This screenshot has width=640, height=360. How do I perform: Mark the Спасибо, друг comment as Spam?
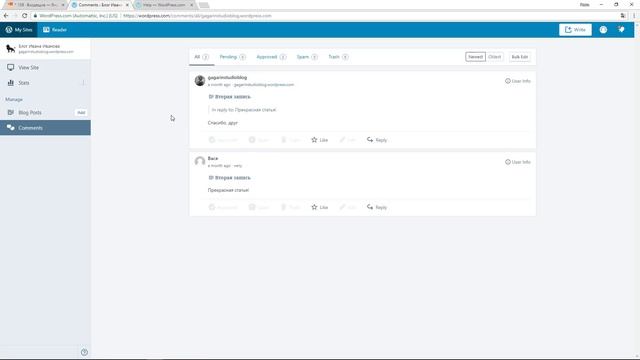coord(259,140)
